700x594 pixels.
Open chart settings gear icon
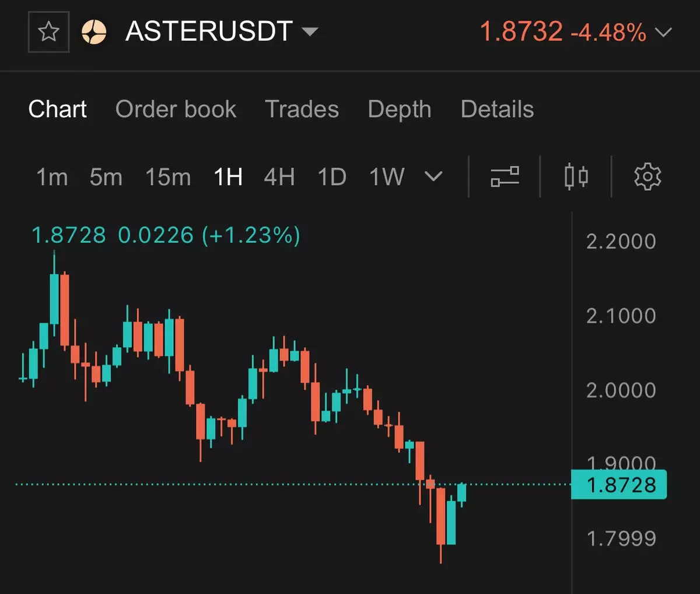[647, 176]
